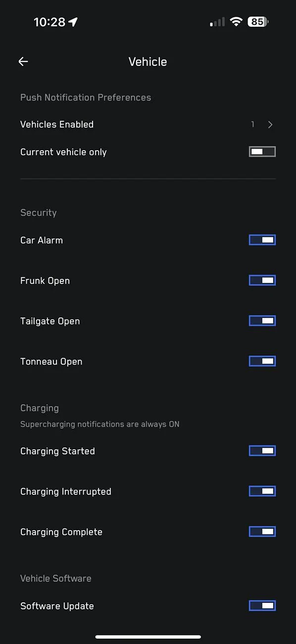Disable Car Alarm notifications

click(x=262, y=240)
